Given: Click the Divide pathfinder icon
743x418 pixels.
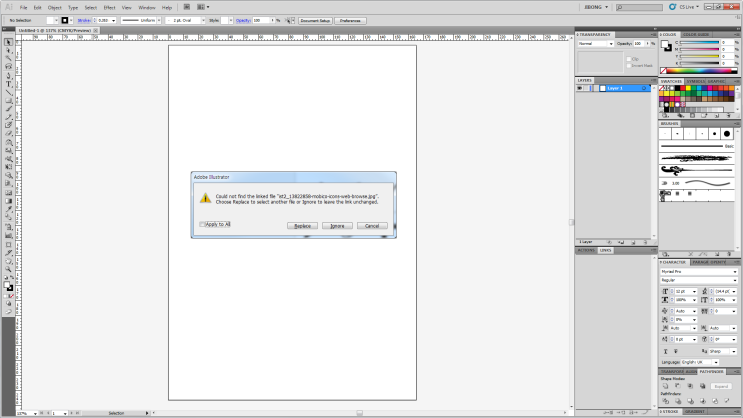Looking at the screenshot, I should [665, 401].
